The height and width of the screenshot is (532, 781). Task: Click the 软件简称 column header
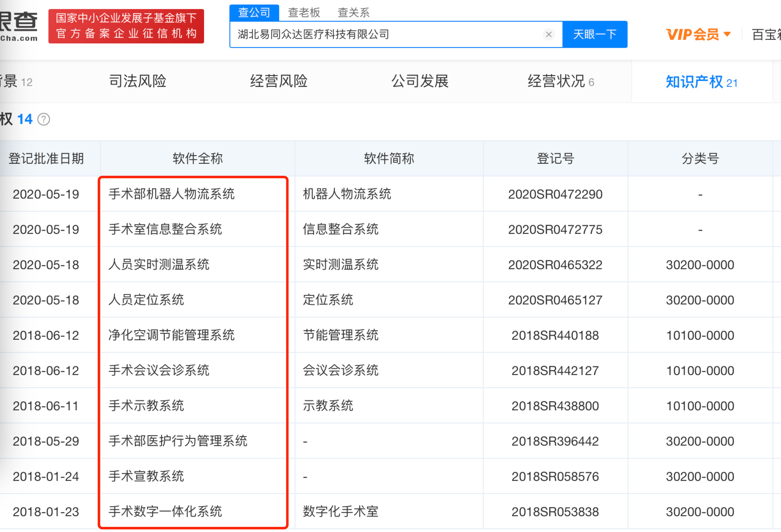coord(389,158)
